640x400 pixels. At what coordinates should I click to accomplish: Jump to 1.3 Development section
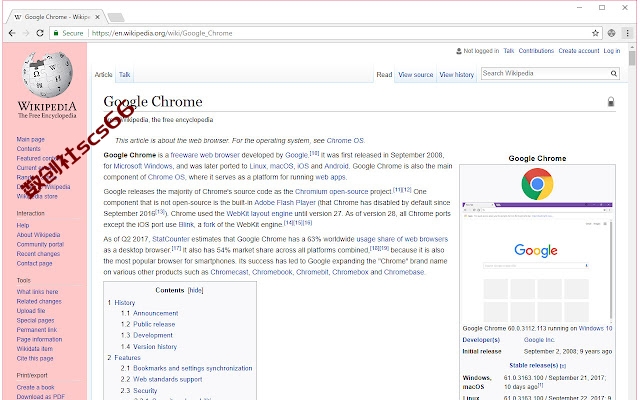pyautogui.click(x=153, y=335)
